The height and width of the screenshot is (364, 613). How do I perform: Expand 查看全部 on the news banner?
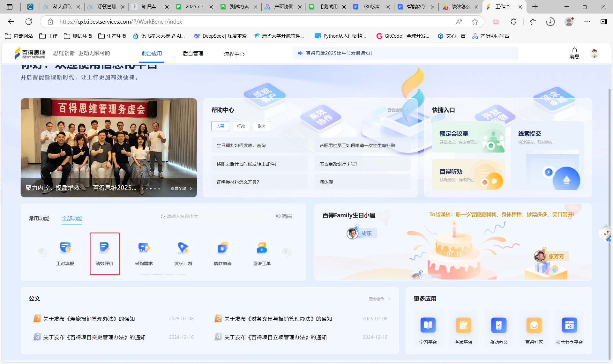[181, 188]
